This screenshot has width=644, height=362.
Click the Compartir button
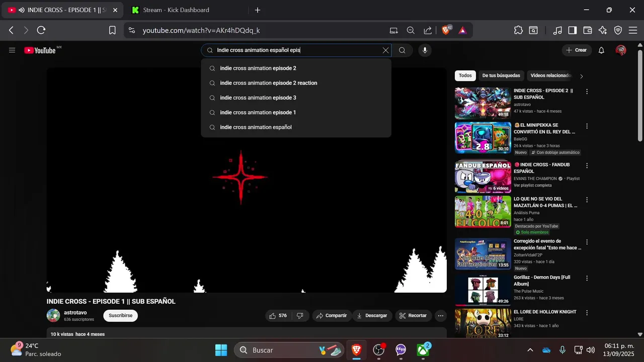pyautogui.click(x=332, y=316)
